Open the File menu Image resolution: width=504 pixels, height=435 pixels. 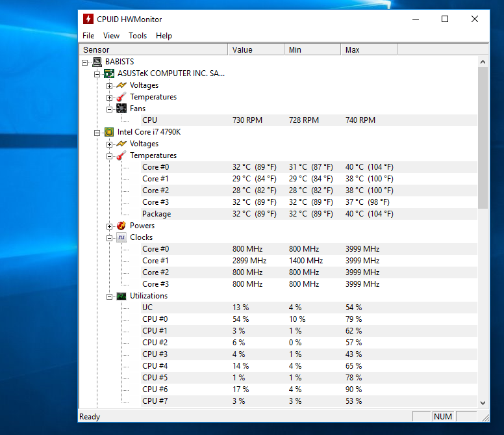pos(88,36)
